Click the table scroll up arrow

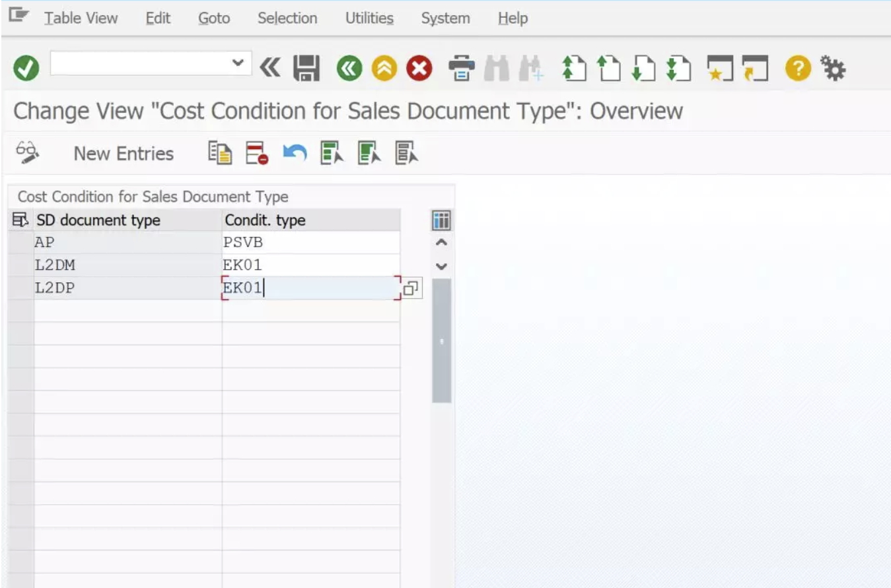[x=442, y=243]
